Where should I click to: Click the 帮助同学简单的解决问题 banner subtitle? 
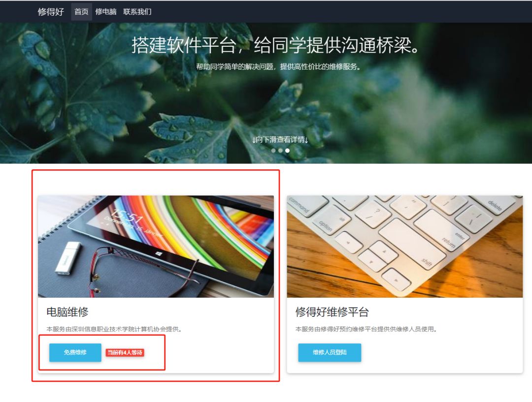click(x=278, y=67)
